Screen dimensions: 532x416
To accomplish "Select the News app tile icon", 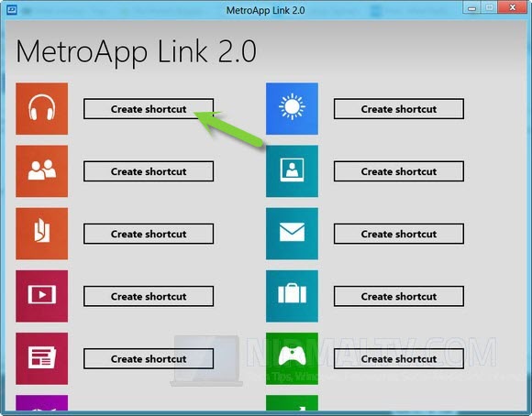I will point(41,358).
